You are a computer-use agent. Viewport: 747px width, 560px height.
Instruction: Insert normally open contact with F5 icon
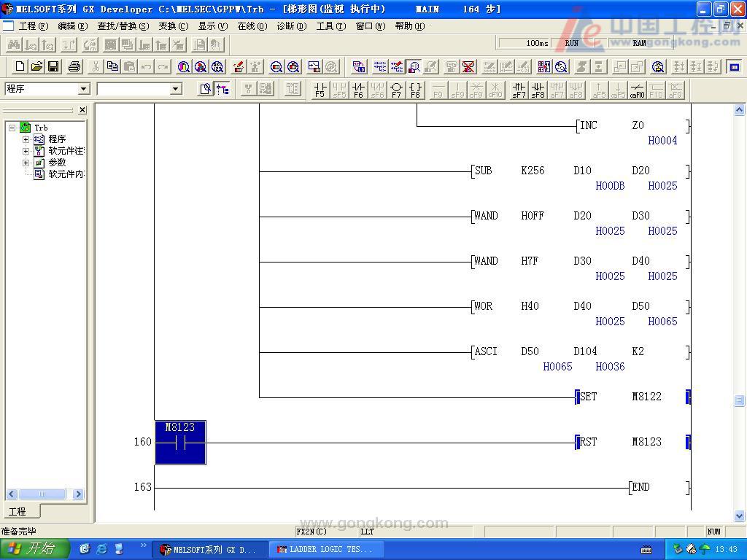coord(320,90)
